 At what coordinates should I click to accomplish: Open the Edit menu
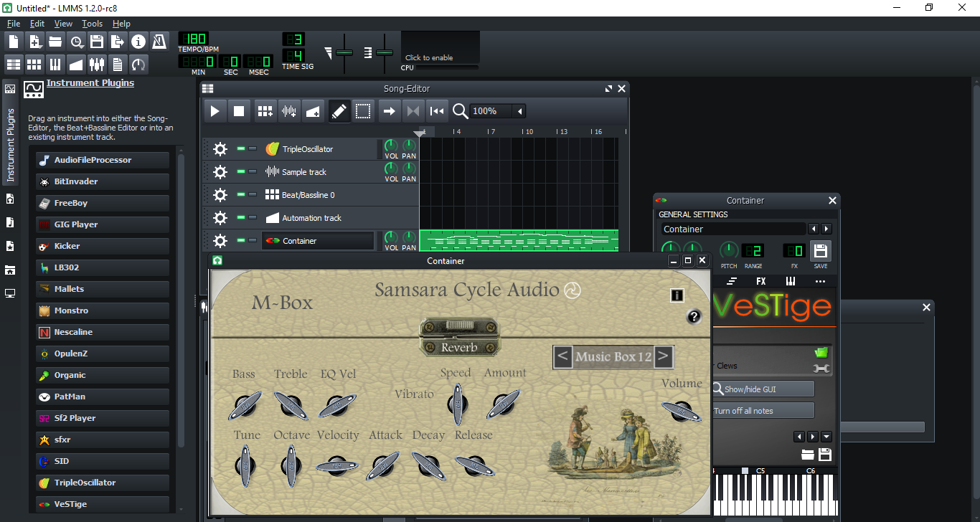(x=37, y=24)
